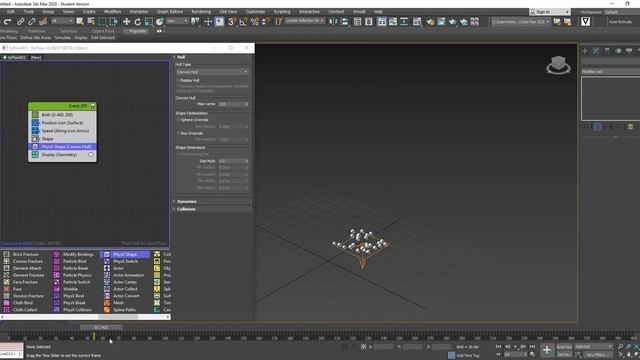This screenshot has height=360, width=640.
Task: Select Birth operator in Event_001
Action: coord(62,115)
